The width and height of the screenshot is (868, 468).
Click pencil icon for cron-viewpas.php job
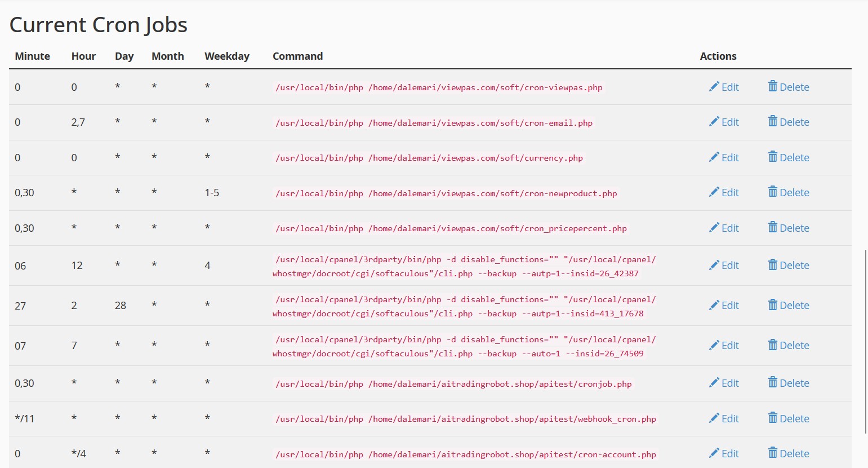click(x=714, y=87)
